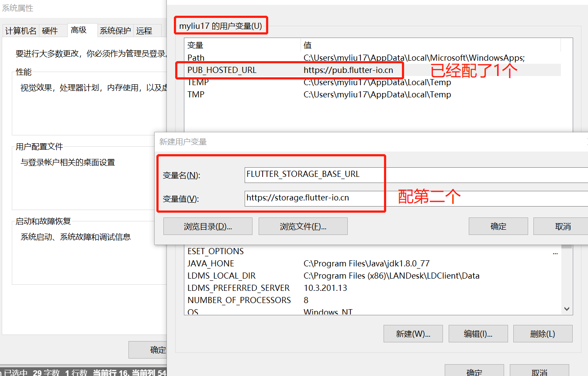Image resolution: width=588 pixels, height=376 pixels.
Task: Click 确定 at bottom of environment variables window
Action: (474, 370)
